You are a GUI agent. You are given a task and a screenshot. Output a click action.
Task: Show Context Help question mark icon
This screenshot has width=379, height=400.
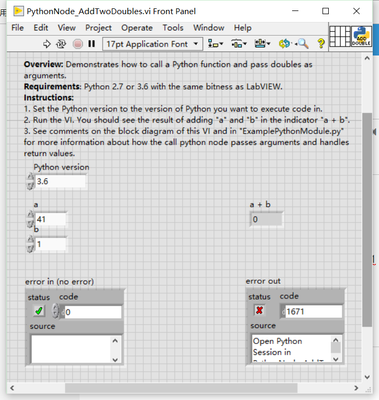click(x=321, y=44)
